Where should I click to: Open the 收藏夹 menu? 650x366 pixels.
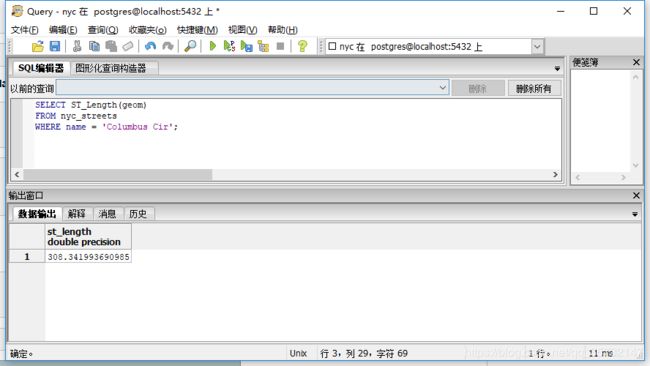pyautogui.click(x=148, y=30)
